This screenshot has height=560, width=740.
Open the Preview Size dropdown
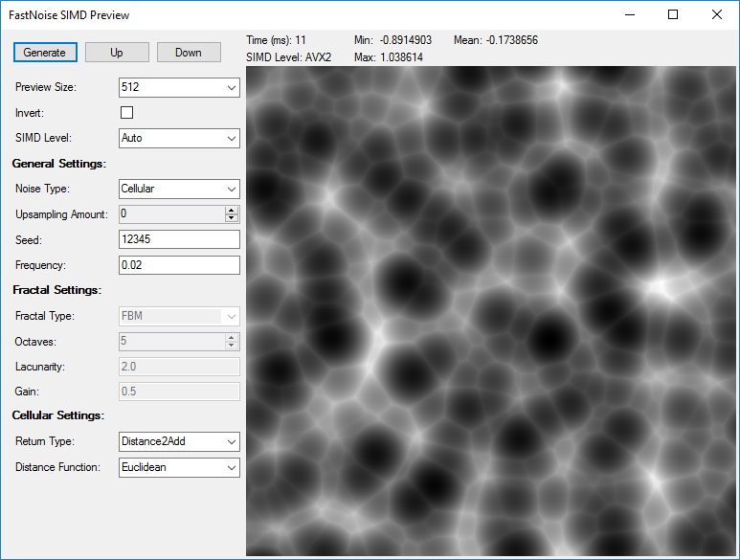click(x=179, y=87)
